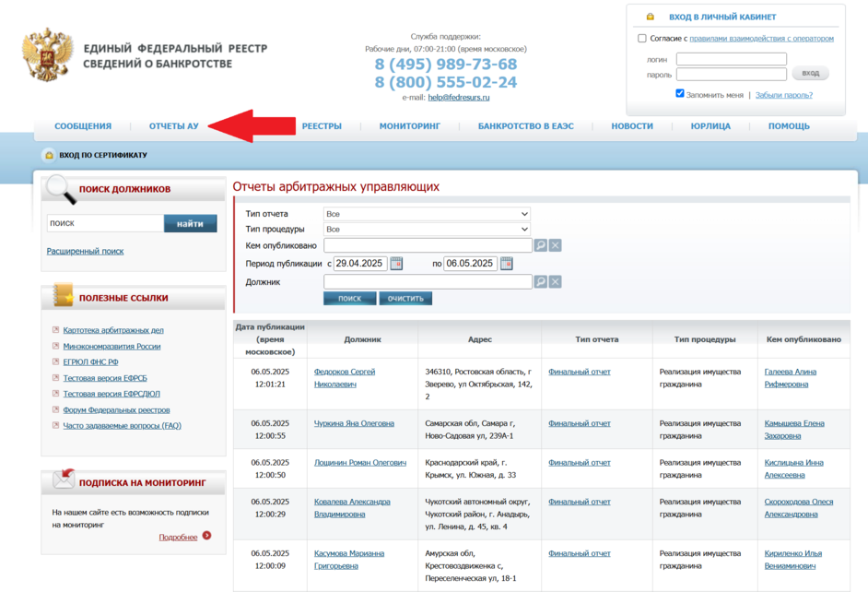868x592 pixels.
Task: Expand the 'Тип процедуры' dropdown
Action: pyautogui.click(x=427, y=230)
